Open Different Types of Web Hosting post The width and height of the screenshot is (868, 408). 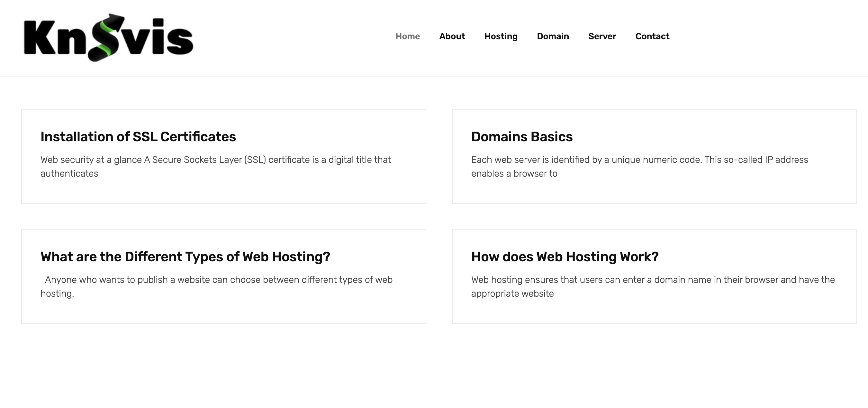185,256
